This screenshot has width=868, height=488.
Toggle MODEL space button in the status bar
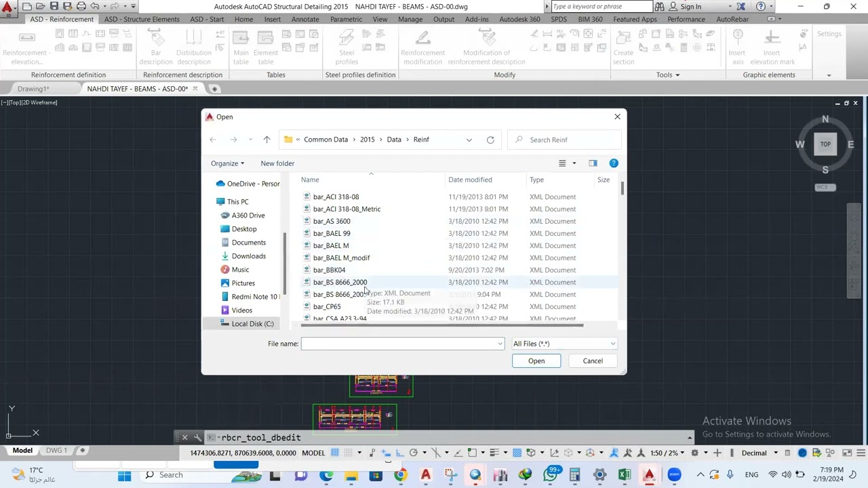(313, 453)
